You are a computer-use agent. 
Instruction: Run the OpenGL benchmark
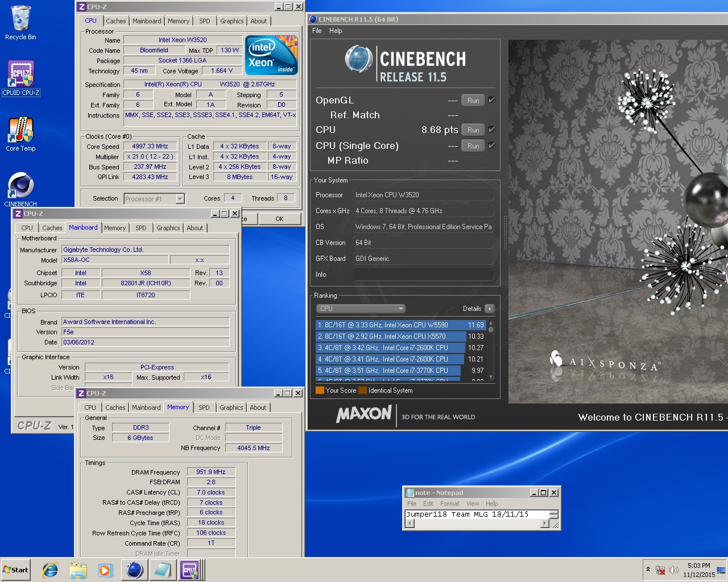(473, 100)
